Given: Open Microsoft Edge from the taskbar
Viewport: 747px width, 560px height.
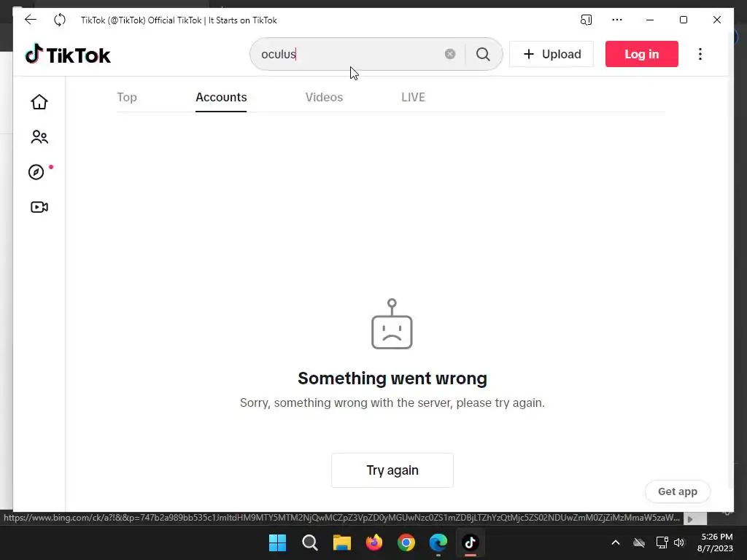Looking at the screenshot, I should click(438, 542).
